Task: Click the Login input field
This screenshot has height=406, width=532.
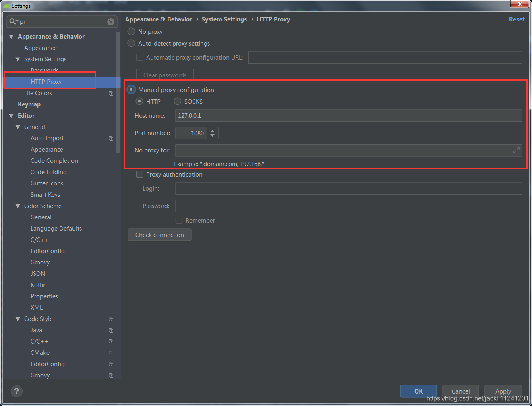Action: tap(349, 189)
